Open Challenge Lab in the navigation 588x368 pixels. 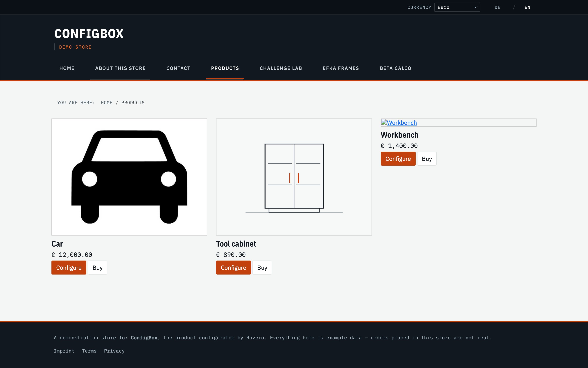pos(281,68)
